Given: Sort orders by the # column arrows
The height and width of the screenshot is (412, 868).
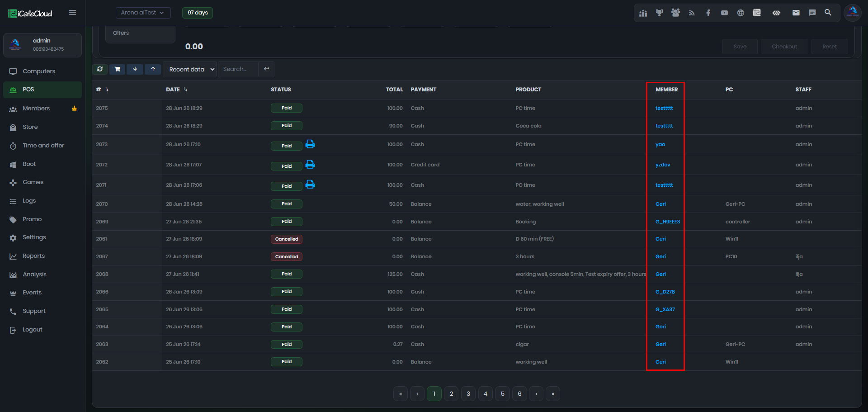Looking at the screenshot, I should 107,90.
